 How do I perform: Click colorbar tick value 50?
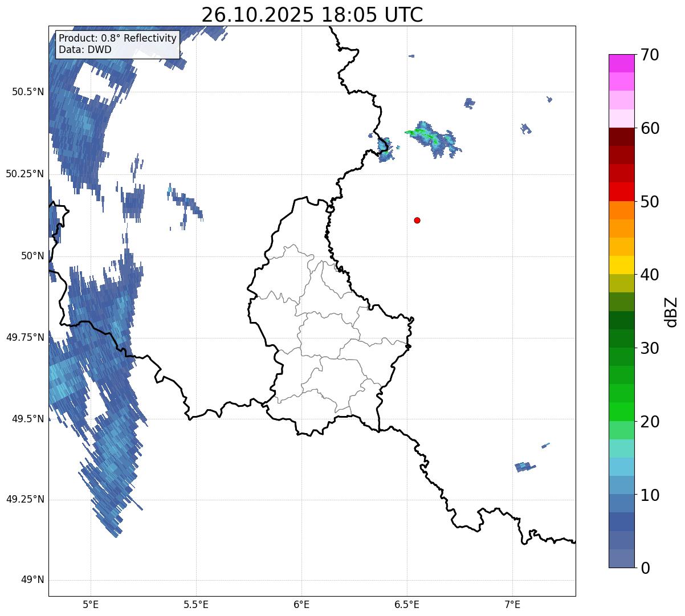point(650,202)
